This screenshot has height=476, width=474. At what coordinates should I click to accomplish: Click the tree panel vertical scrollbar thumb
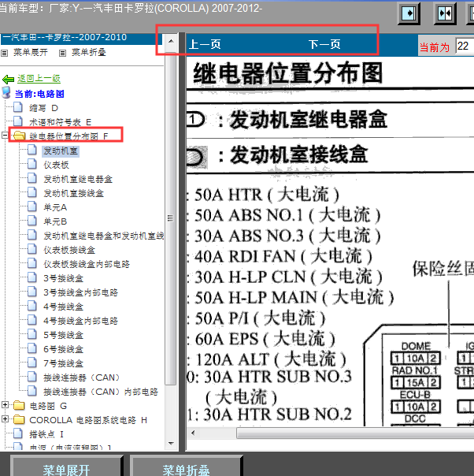tap(171, 218)
